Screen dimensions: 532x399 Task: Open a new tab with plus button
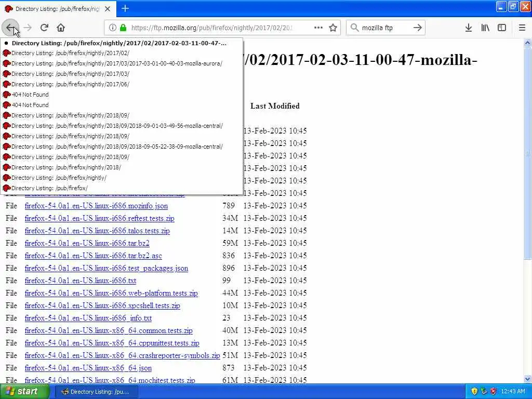click(x=125, y=8)
